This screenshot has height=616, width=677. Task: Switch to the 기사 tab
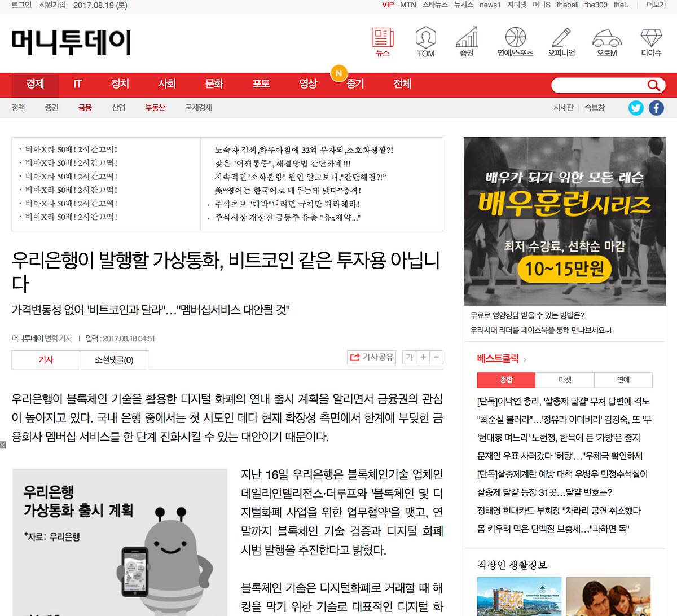click(46, 359)
